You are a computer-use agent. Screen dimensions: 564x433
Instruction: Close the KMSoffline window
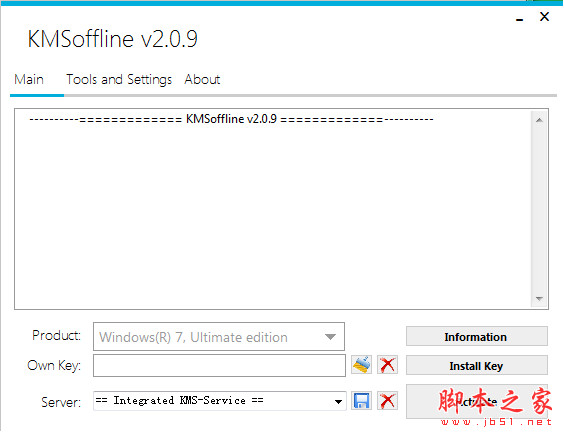(x=545, y=17)
